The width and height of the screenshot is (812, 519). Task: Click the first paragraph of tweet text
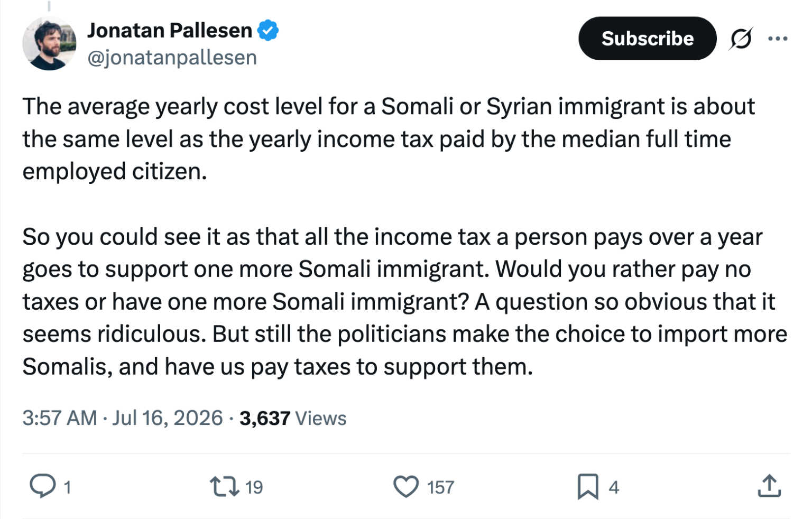tap(389, 139)
